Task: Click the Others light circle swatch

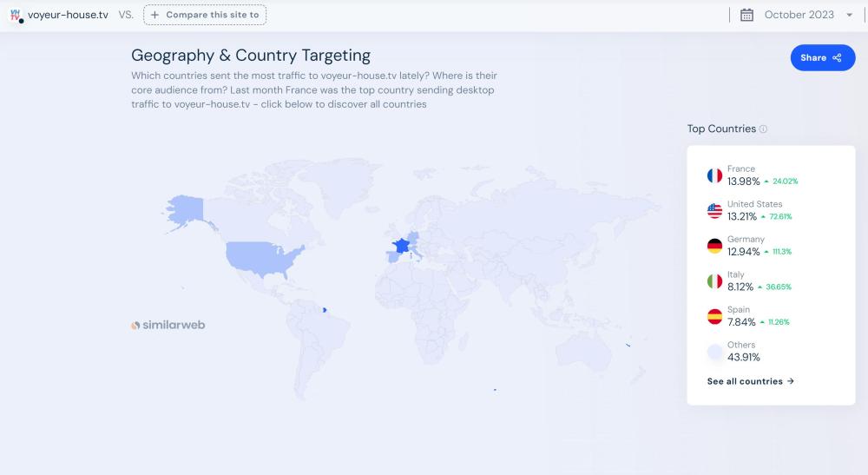Action: point(714,352)
